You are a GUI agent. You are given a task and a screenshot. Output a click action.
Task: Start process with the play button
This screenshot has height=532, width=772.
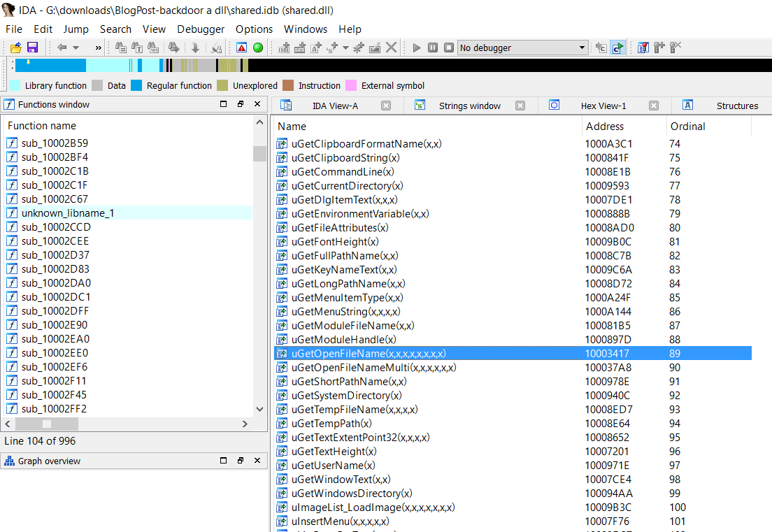point(417,48)
